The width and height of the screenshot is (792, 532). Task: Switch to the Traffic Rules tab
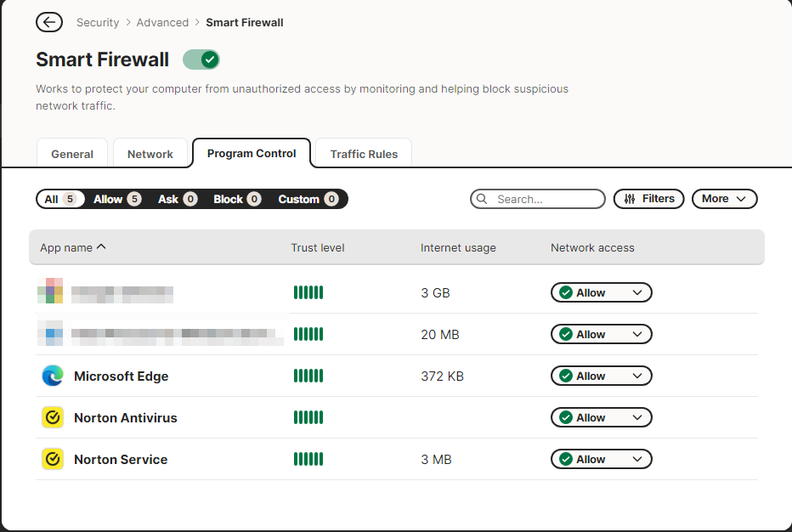[364, 154]
